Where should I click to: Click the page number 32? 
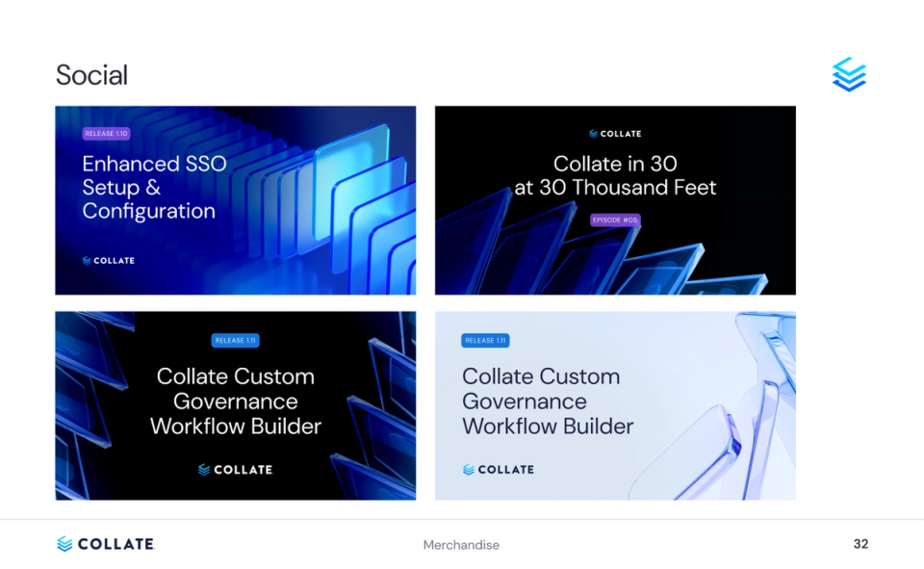click(860, 544)
